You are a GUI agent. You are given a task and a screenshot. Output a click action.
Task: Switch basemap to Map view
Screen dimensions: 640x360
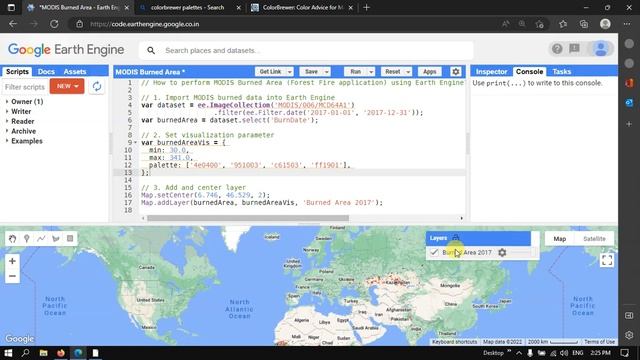560,239
